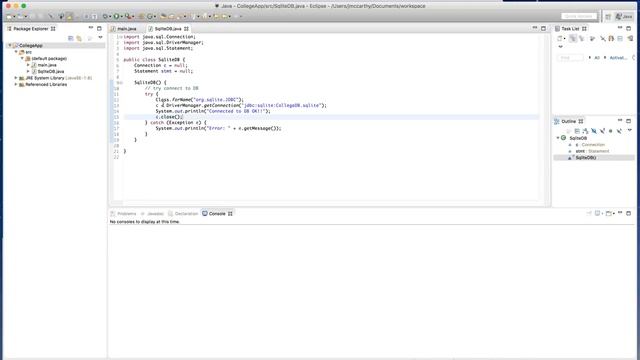This screenshot has width=640, height=360.
Task: Maximize the Task List view
Action: [629, 29]
